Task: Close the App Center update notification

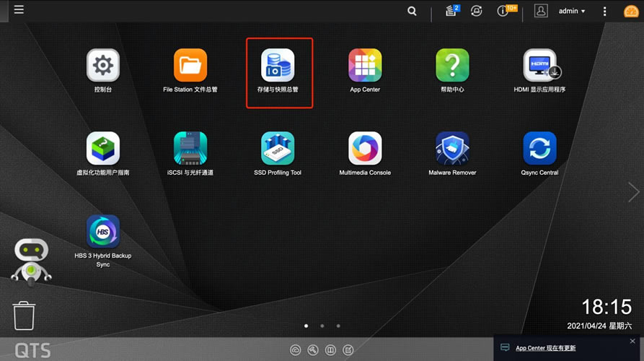Action: point(632,341)
